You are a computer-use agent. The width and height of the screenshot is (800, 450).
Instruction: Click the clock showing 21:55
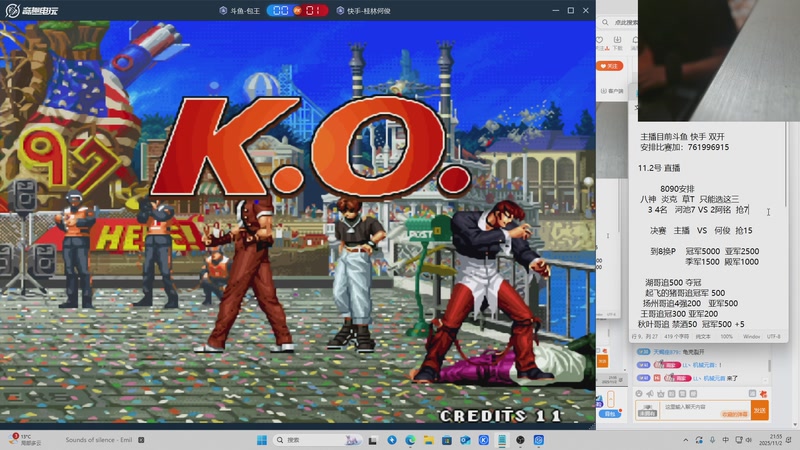point(770,440)
